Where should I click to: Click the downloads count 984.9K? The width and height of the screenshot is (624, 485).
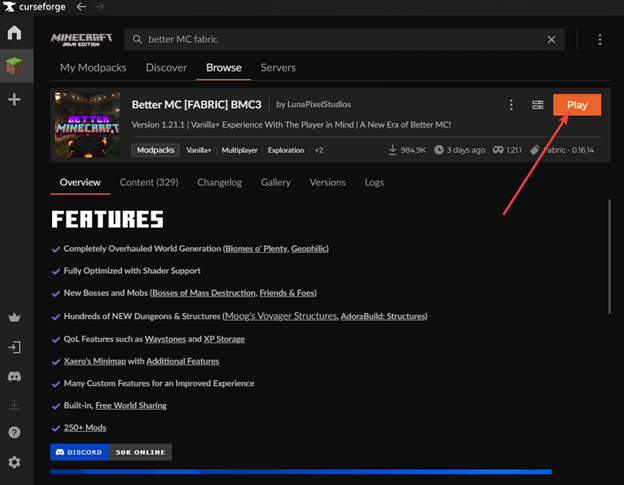pos(407,150)
